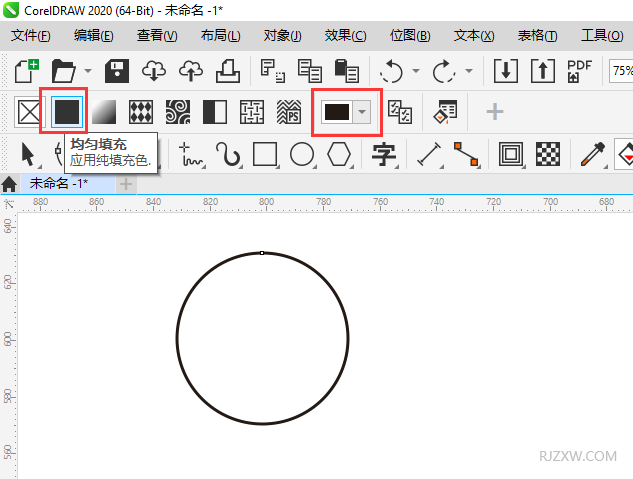
Task: Open the fill color picker dropdown
Action: (363, 112)
